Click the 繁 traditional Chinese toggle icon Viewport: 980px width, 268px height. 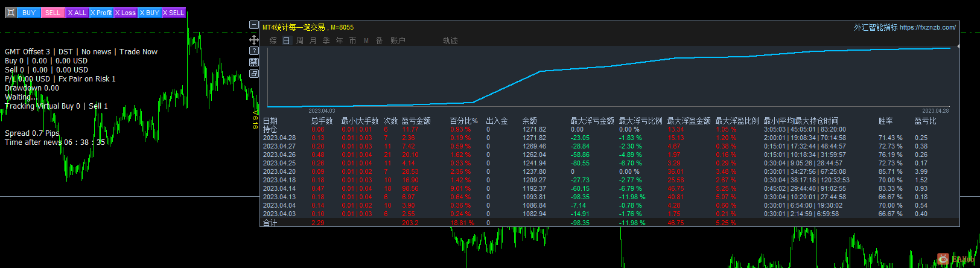click(x=254, y=62)
